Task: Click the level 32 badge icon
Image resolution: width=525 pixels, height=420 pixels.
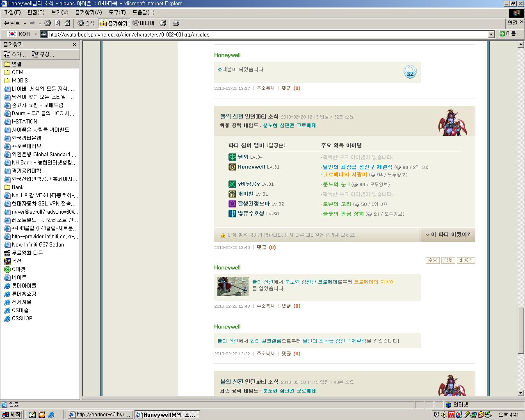Action: [410, 73]
